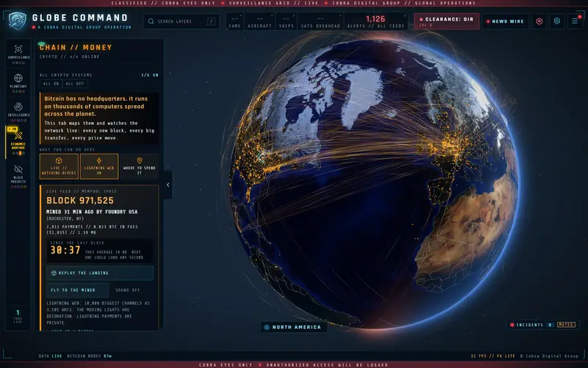Click the 1 ON badge on Economic Warfare
Viewport: 588px width, 368px height.
12,129
